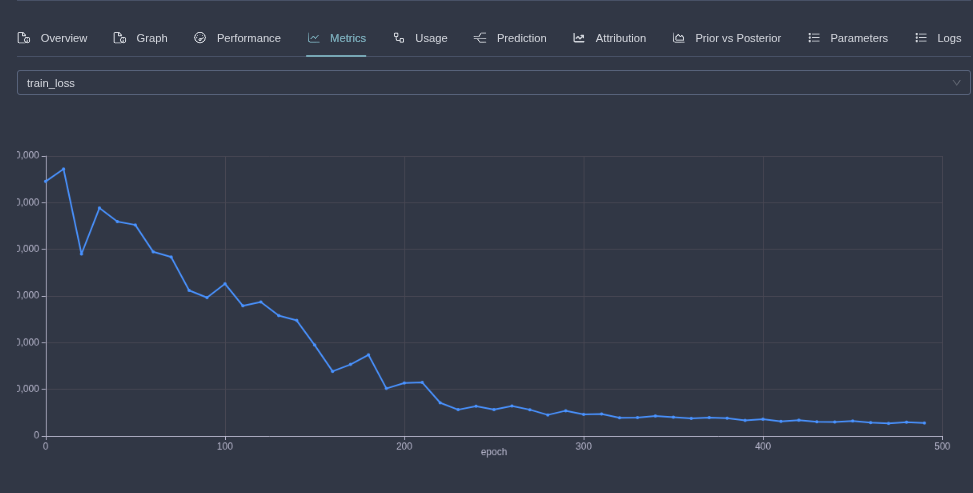Open the train_loss metric dropdown
This screenshot has height=493, width=973.
(493, 83)
